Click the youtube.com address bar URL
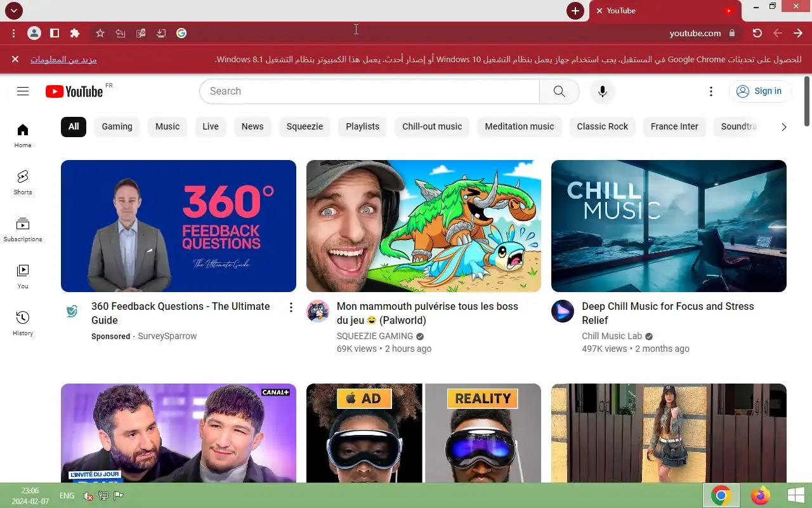 [695, 33]
